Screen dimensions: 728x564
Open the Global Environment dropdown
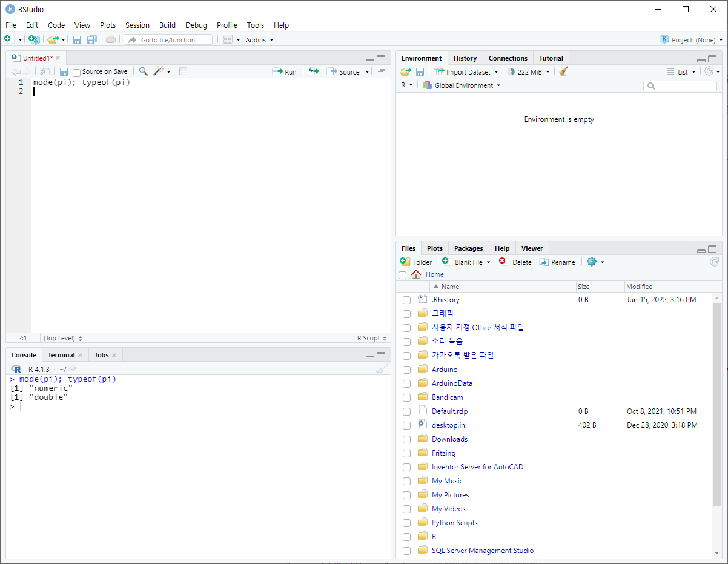click(462, 85)
